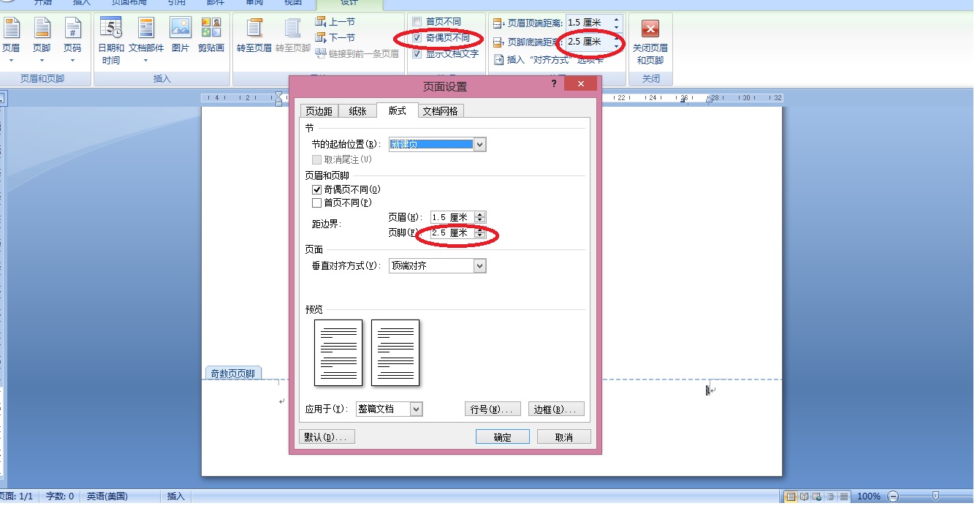Viewport: 980px width, 514px height.
Task: Decrease dialog 页脚(F) distance stepper
Action: coord(479,235)
